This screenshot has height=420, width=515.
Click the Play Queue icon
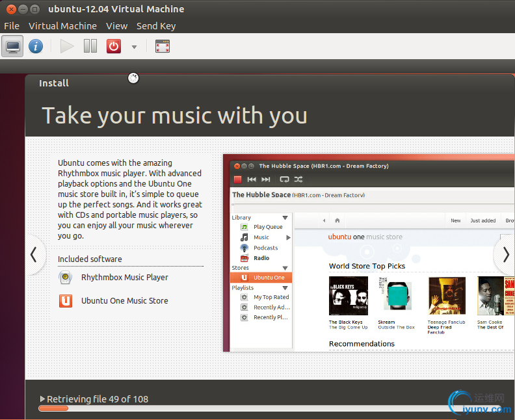click(x=244, y=227)
